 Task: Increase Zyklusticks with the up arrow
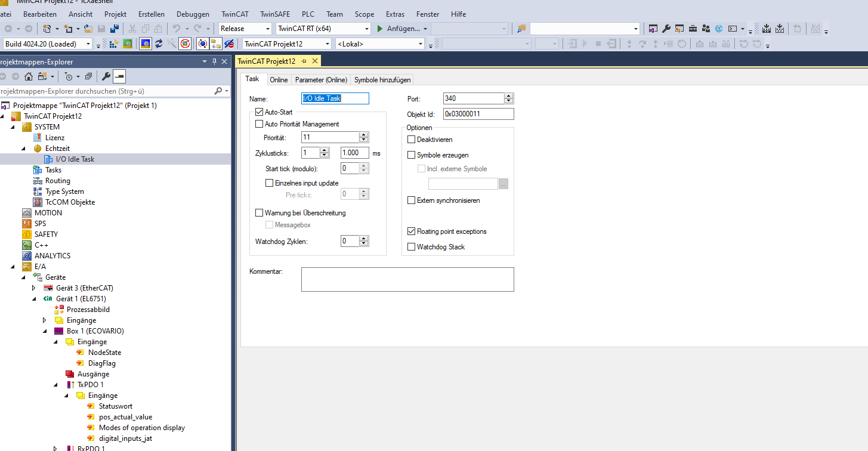pos(325,150)
